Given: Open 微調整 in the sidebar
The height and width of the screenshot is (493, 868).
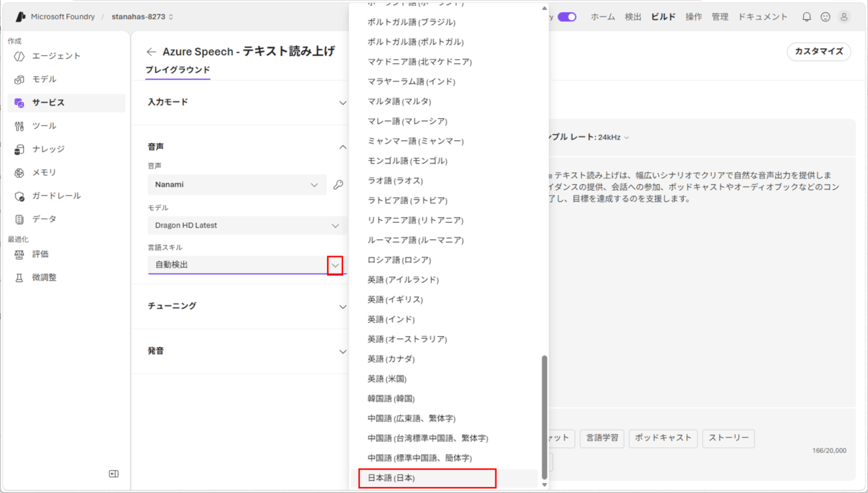Looking at the screenshot, I should 67,278.
